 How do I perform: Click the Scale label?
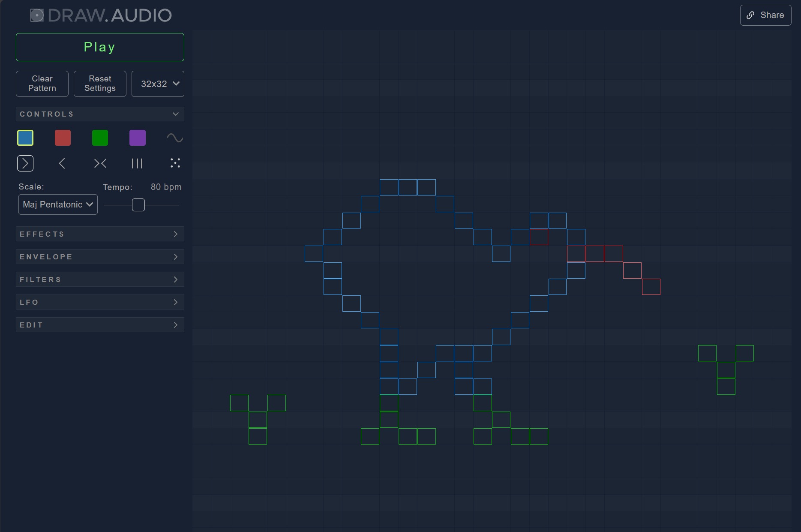pyautogui.click(x=31, y=186)
